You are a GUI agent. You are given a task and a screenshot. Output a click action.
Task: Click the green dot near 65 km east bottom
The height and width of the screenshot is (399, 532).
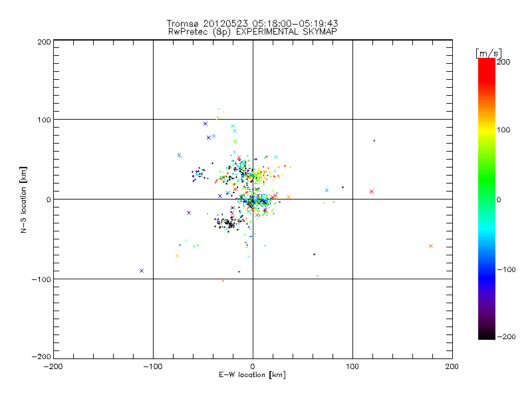pos(317,276)
